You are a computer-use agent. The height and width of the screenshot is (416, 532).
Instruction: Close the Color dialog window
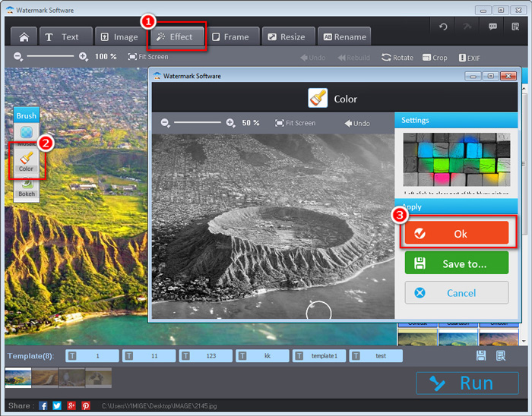click(508, 76)
